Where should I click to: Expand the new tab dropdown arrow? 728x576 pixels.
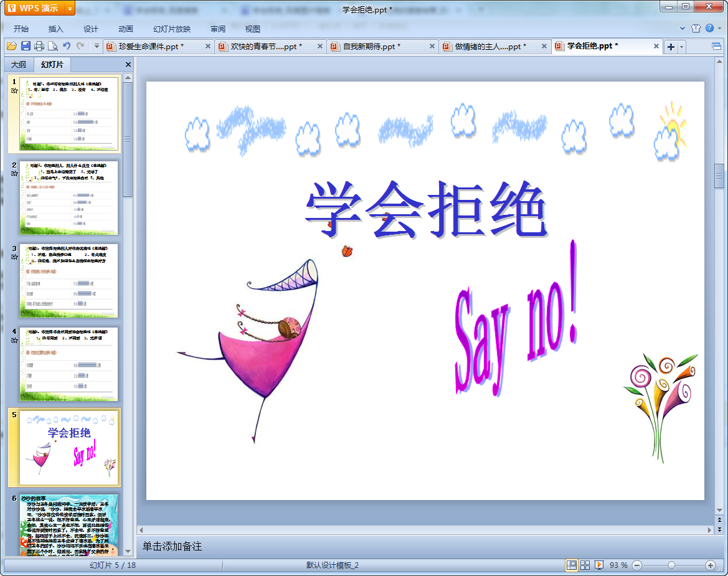coord(681,47)
